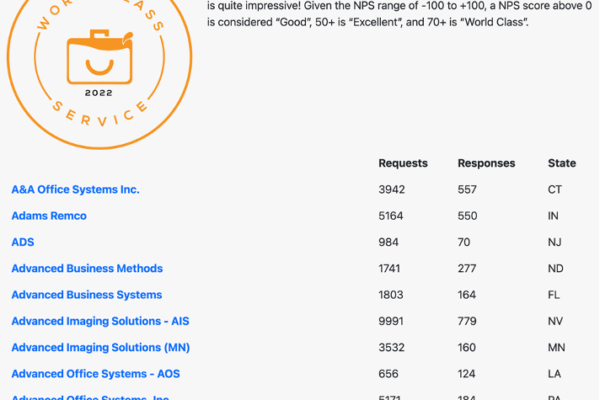Go to Advanced Business Methods page
Screen dimensions: 600x400
(x=87, y=268)
